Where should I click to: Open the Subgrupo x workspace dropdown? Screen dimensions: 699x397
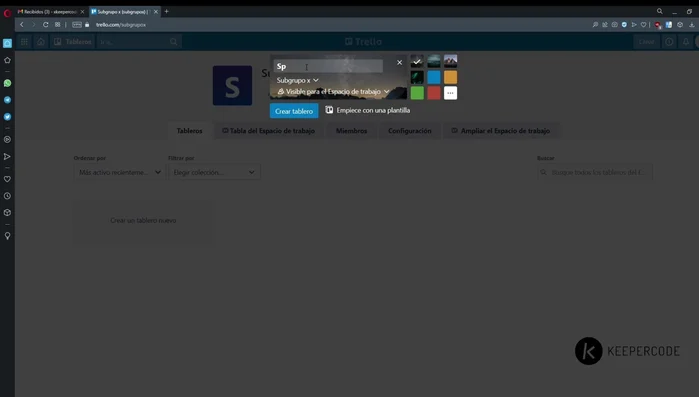(297, 80)
